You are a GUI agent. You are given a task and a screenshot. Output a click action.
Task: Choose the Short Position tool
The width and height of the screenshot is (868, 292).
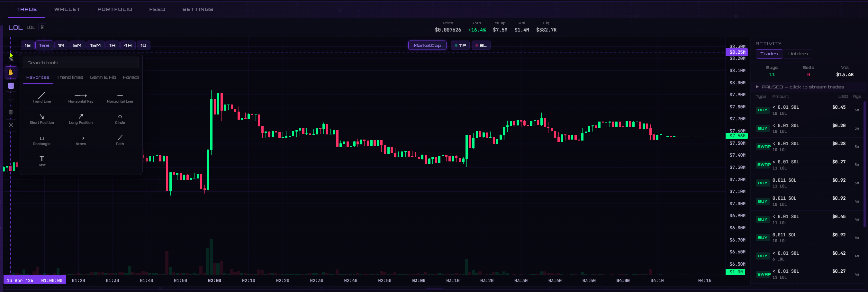pos(42,118)
